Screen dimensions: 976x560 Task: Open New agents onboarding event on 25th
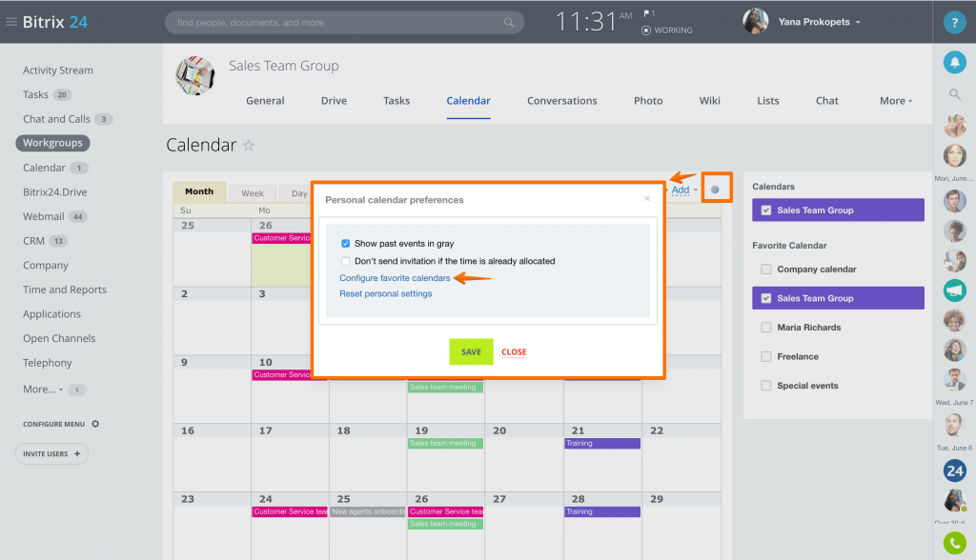point(368,511)
